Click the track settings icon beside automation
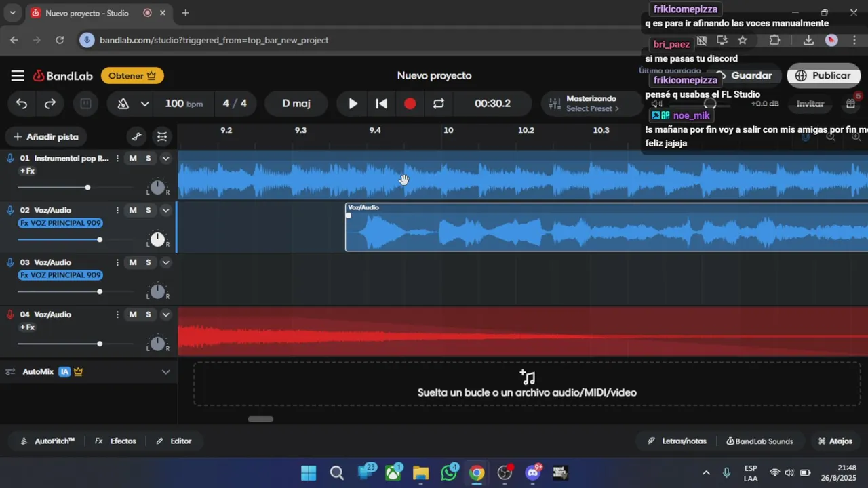 [161, 137]
